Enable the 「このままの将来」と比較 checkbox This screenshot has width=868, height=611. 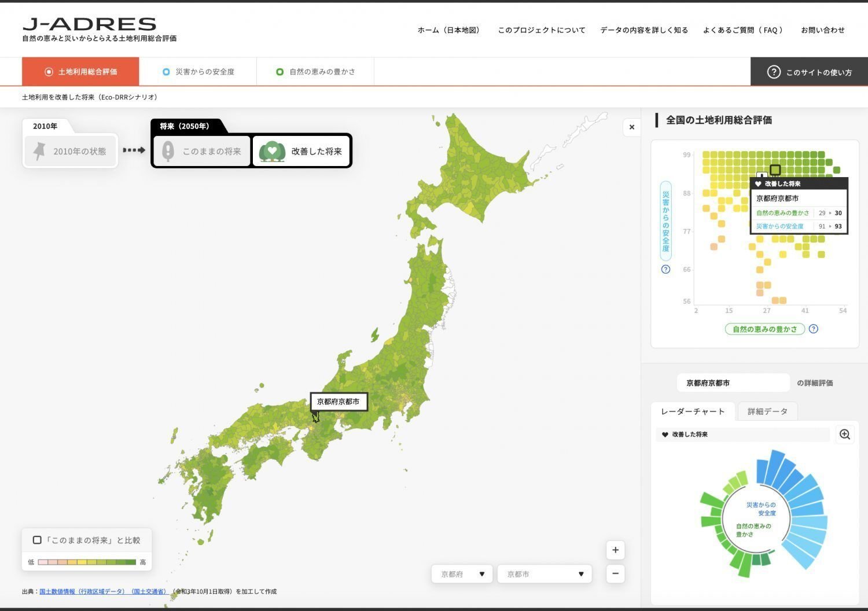tap(37, 539)
